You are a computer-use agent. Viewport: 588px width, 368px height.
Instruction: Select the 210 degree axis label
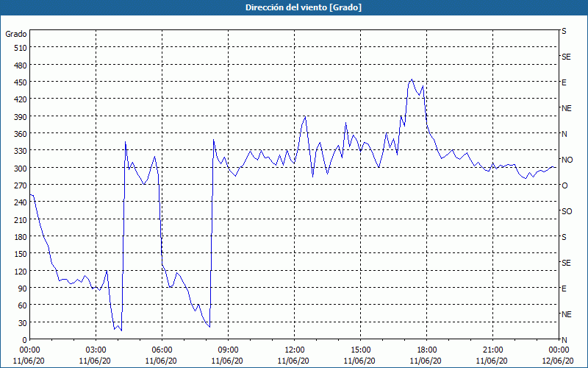tap(21, 219)
